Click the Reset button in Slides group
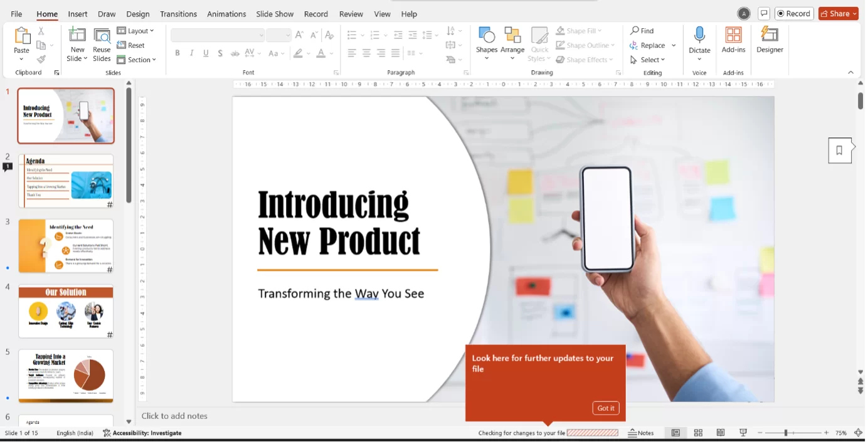This screenshot has height=444, width=868. 132,45
